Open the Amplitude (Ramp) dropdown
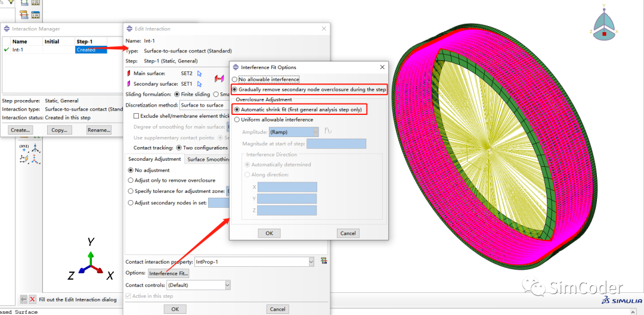Viewport: 644px width, 315px height. (x=293, y=132)
